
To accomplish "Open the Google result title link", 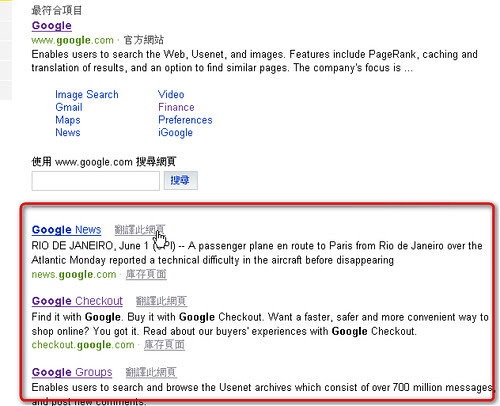I will tap(52, 26).
